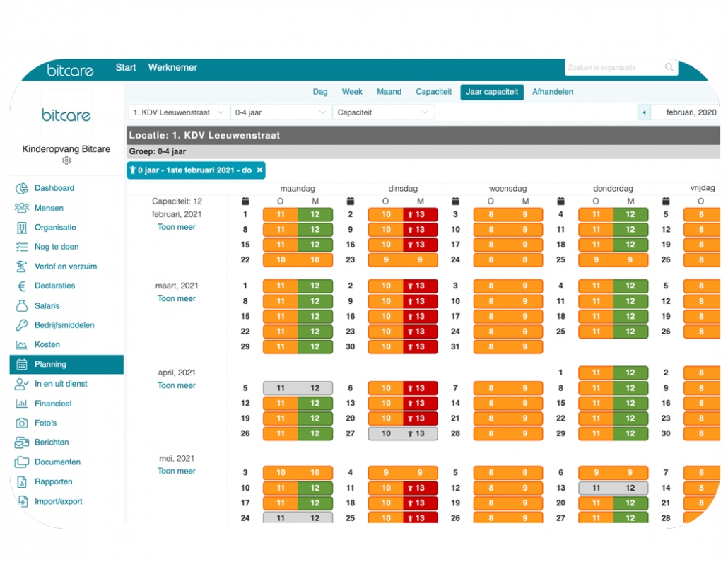Expand Toon meer under mei, 2021

(x=177, y=471)
